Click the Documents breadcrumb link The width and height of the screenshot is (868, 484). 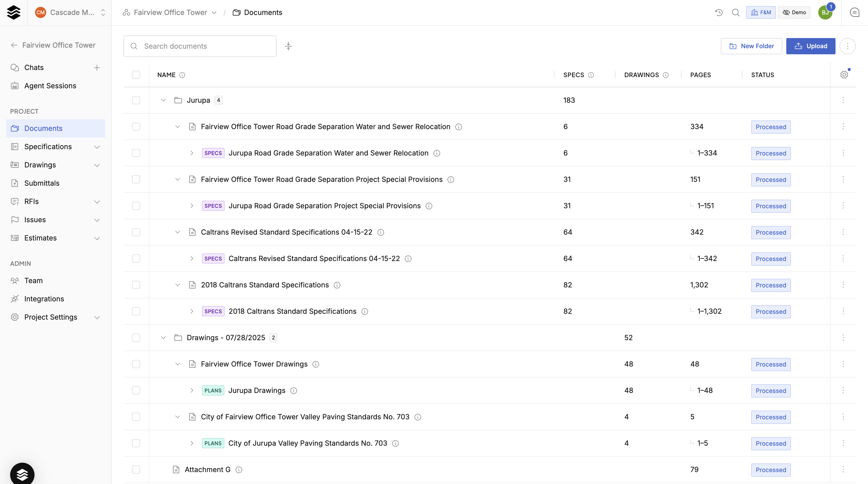257,12
